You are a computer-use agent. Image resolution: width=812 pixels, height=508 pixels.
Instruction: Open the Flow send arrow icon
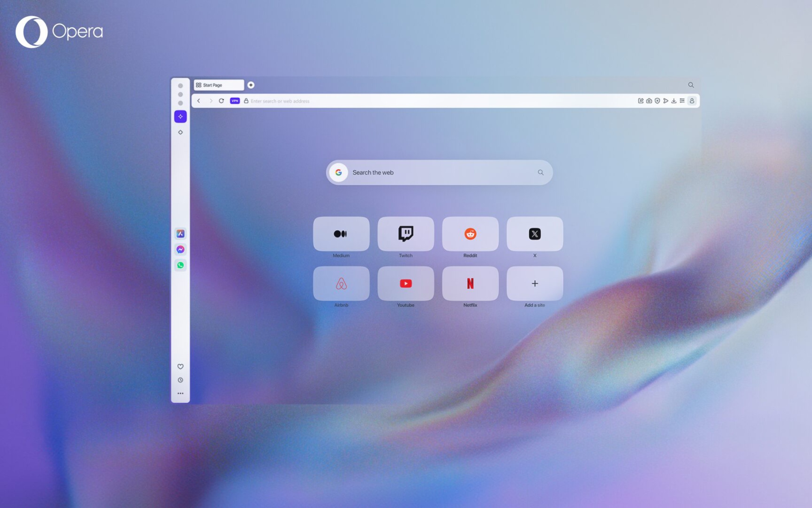pyautogui.click(x=666, y=101)
